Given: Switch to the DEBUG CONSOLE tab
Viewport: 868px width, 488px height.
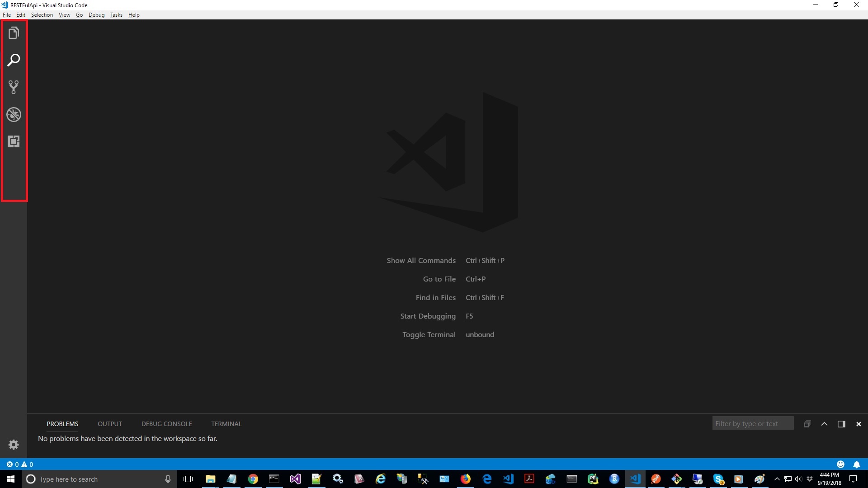Looking at the screenshot, I should pyautogui.click(x=166, y=424).
